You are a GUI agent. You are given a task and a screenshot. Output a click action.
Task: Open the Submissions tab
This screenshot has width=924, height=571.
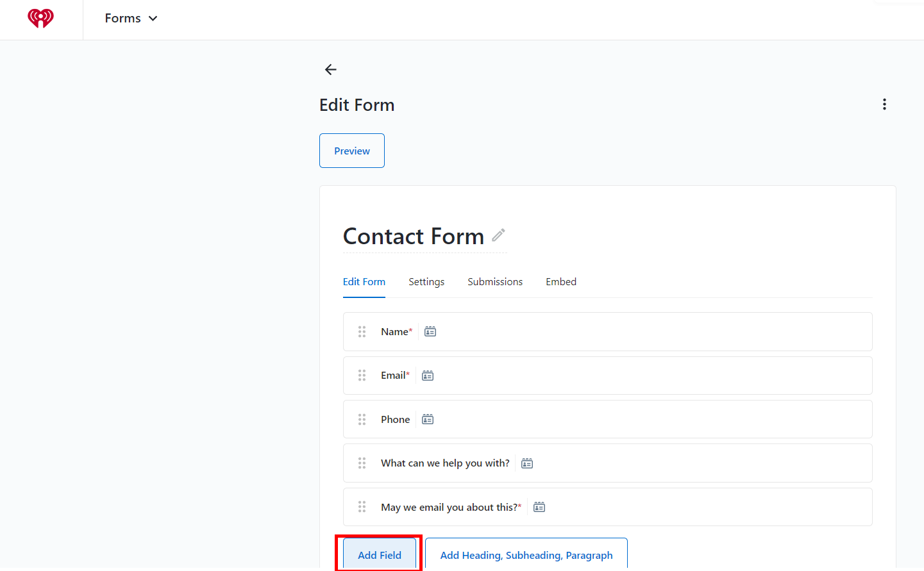point(494,281)
